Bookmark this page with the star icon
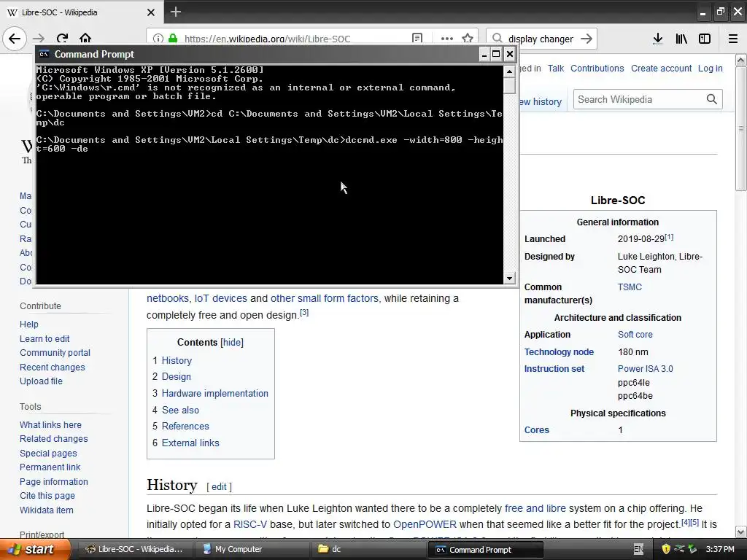 [468, 39]
